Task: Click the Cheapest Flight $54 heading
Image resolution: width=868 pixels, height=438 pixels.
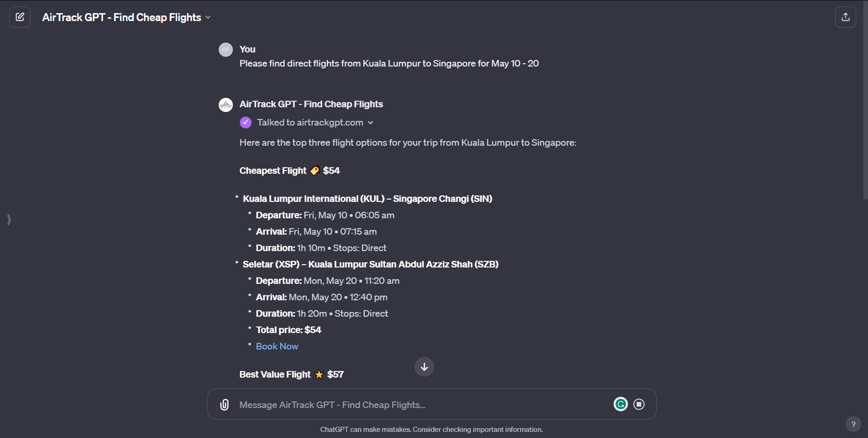Action: 289,171
